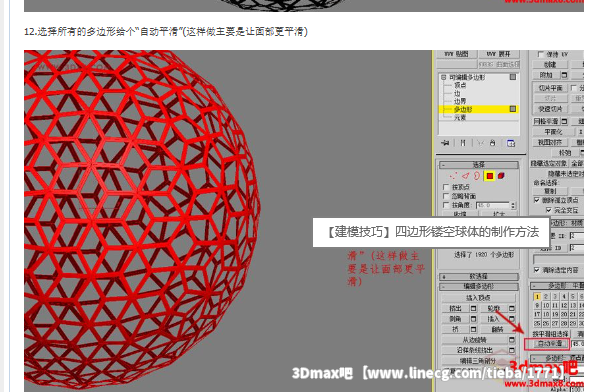Click the Pin Stack icon under modifier list

click(445, 143)
